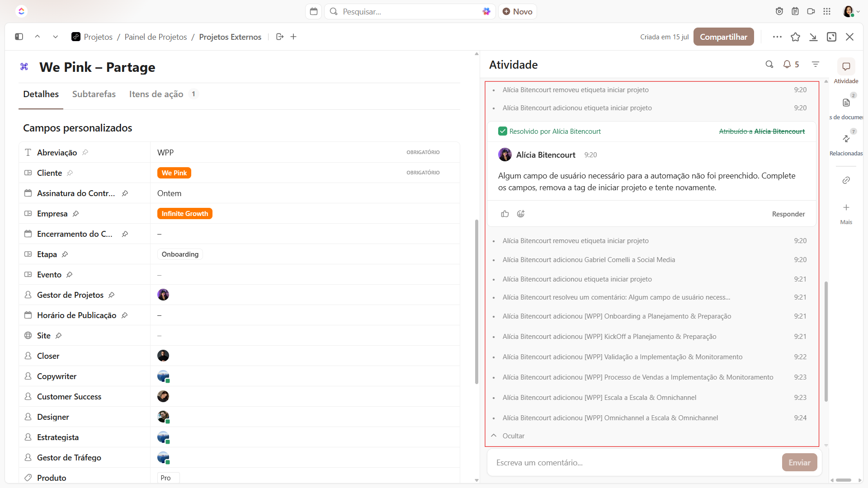This screenshot has height=488, width=868.
Task: Search the activity with magnifier icon
Action: click(x=769, y=64)
